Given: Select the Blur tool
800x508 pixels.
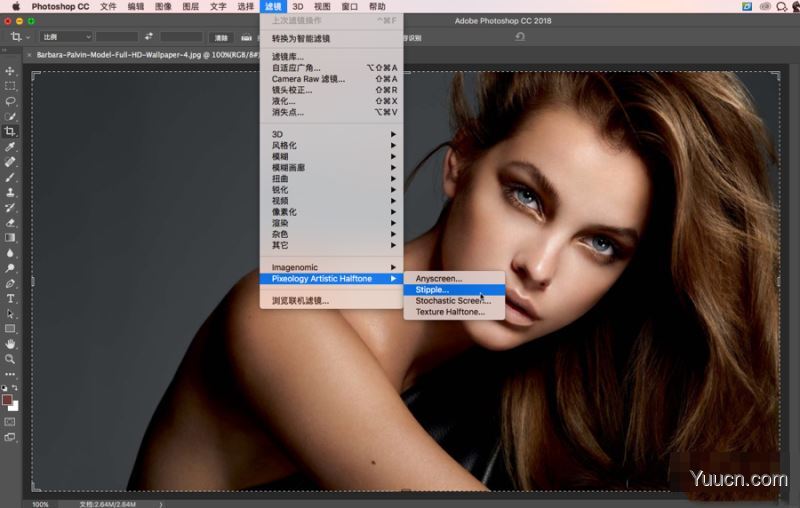Looking at the screenshot, I should click(10, 253).
